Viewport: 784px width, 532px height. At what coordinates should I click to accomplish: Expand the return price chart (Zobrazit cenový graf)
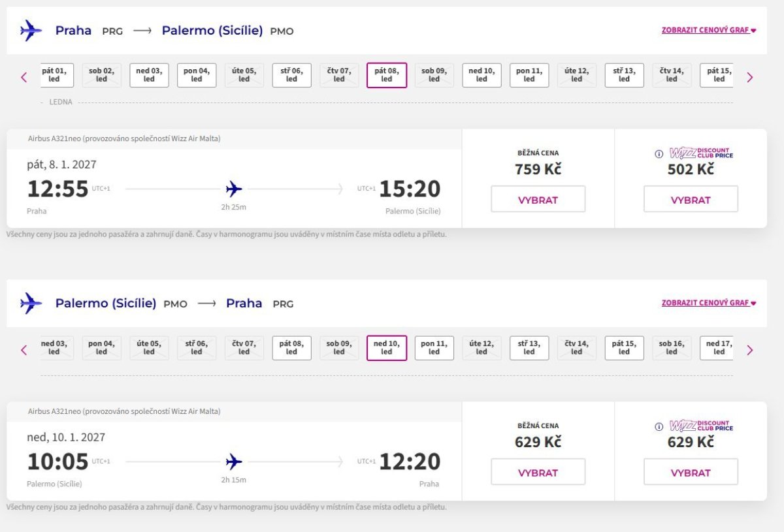(708, 303)
